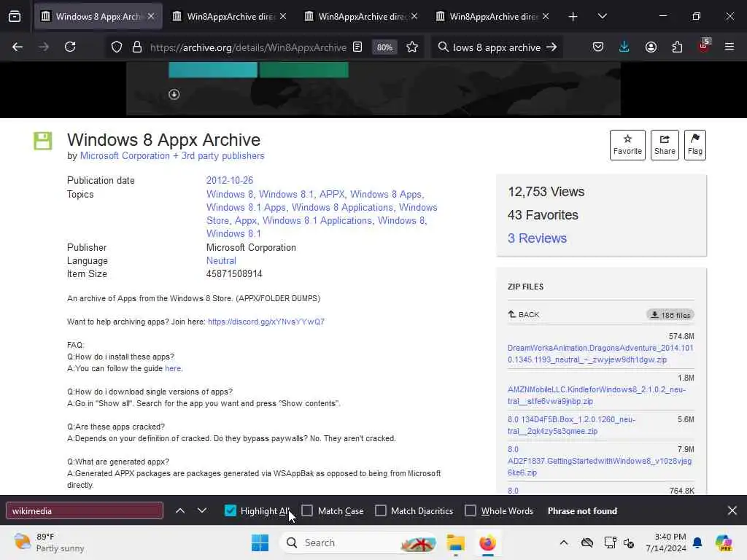The image size is (747, 560).
Task: Click the search magnifier icon in search box
Action: coord(443,47)
